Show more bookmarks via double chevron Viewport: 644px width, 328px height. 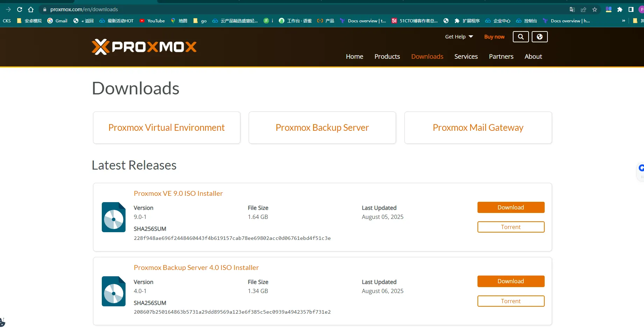[623, 21]
